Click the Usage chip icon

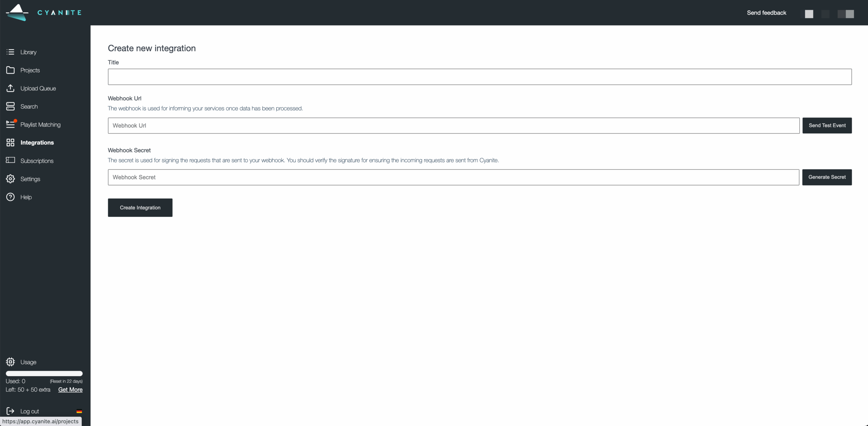[x=11, y=362]
